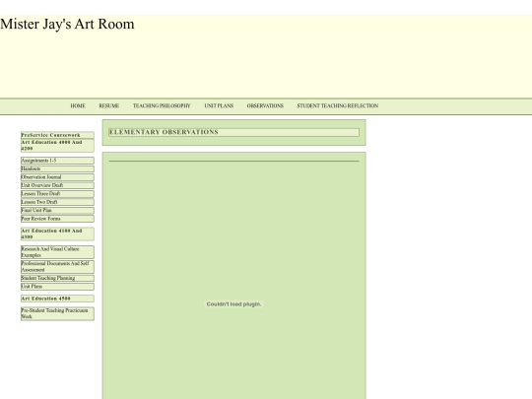Open Assignments 1-5 link
The height and width of the screenshot is (399, 532).
57,161
